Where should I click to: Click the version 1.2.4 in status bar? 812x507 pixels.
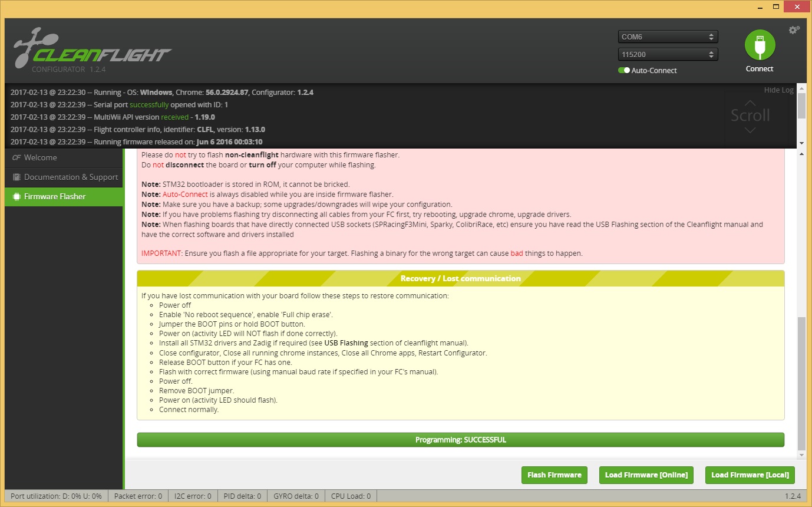(793, 496)
